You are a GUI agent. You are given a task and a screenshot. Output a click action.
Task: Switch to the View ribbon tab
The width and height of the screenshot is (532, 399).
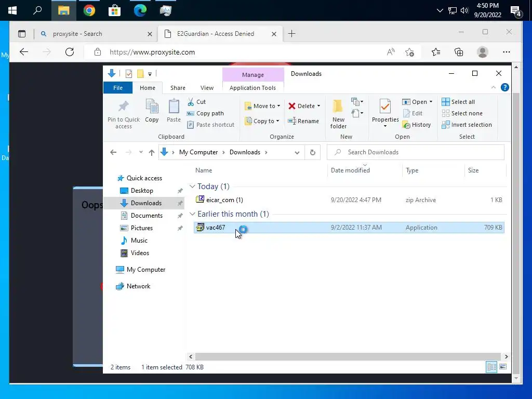click(207, 87)
